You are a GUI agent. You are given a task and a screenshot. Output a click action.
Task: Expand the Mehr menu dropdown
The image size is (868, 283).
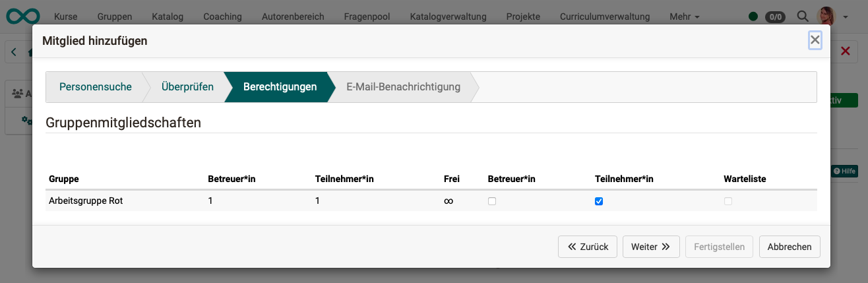coord(684,16)
